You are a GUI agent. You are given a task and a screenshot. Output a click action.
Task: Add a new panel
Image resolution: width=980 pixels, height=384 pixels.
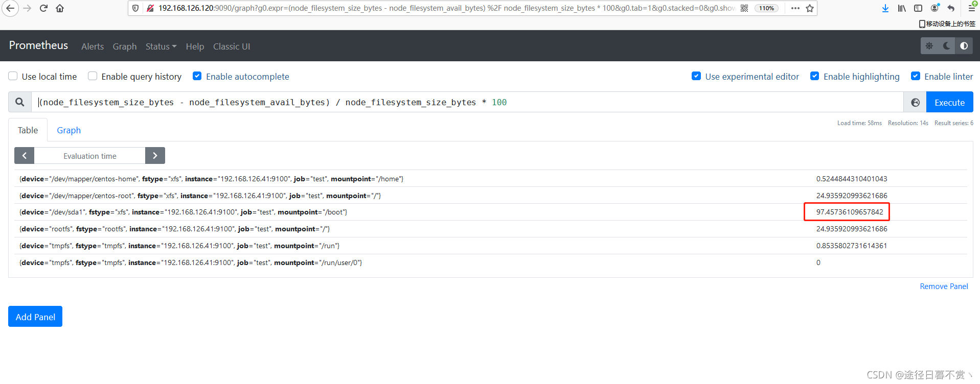pyautogui.click(x=35, y=317)
